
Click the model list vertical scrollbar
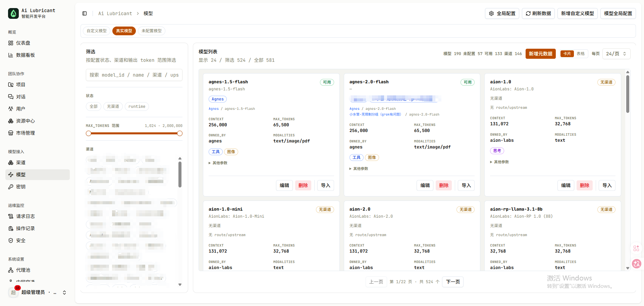point(628,94)
